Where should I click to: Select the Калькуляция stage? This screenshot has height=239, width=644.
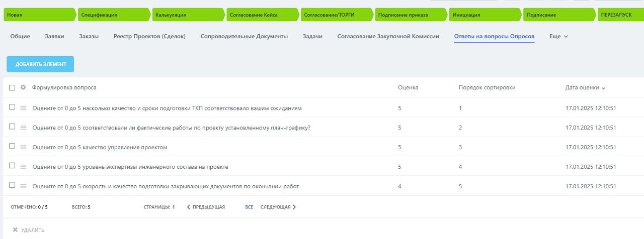[x=189, y=15]
